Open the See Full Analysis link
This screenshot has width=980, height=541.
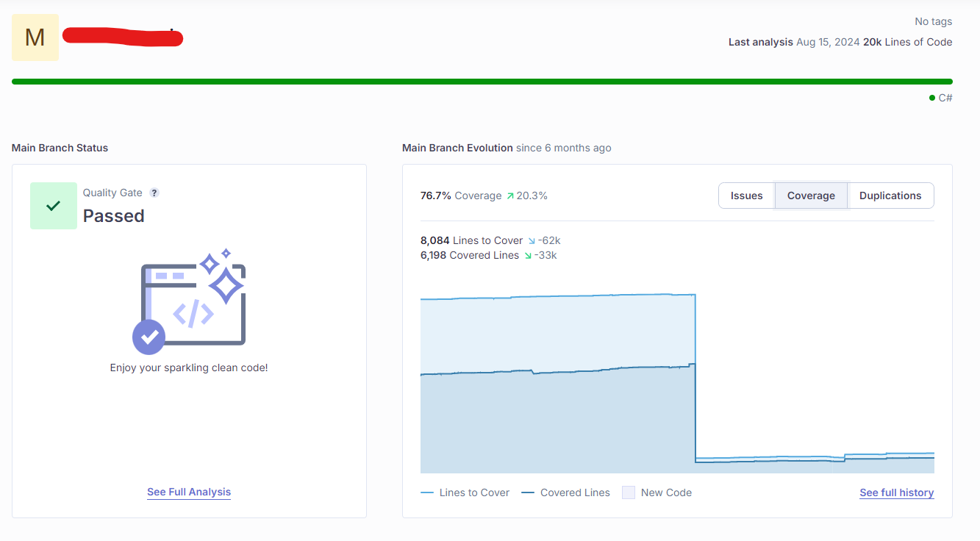(x=189, y=492)
